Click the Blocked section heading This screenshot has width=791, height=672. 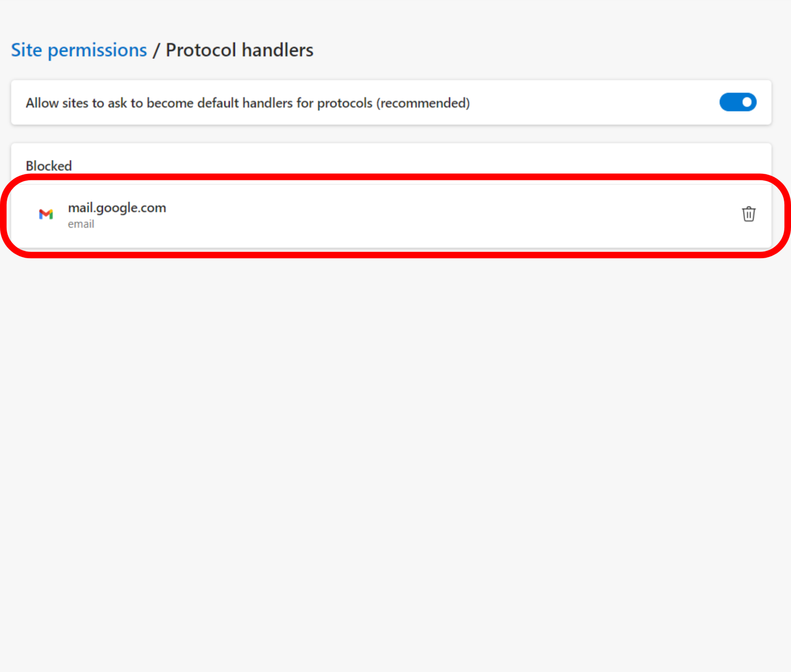[49, 166]
